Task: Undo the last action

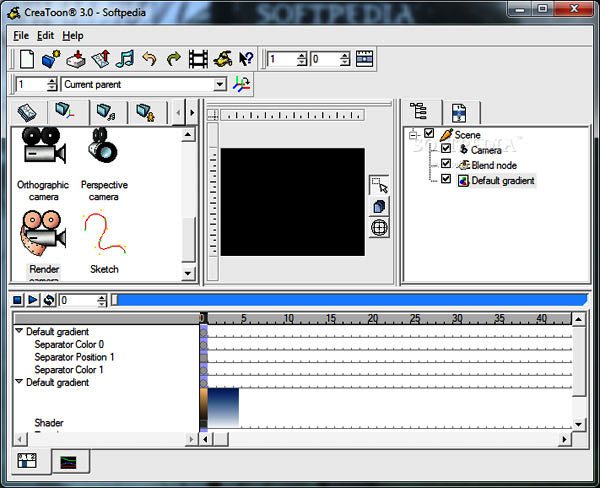Action: coord(149,59)
